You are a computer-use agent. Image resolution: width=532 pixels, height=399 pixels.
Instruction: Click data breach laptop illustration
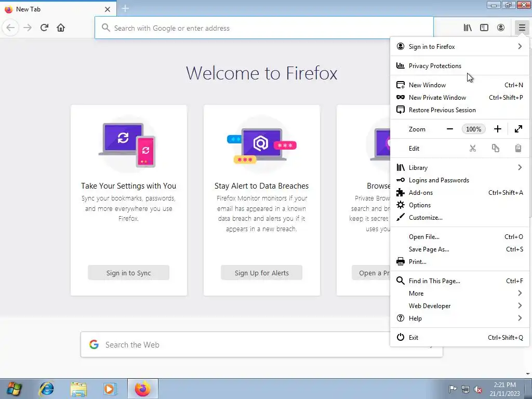tap(262, 144)
